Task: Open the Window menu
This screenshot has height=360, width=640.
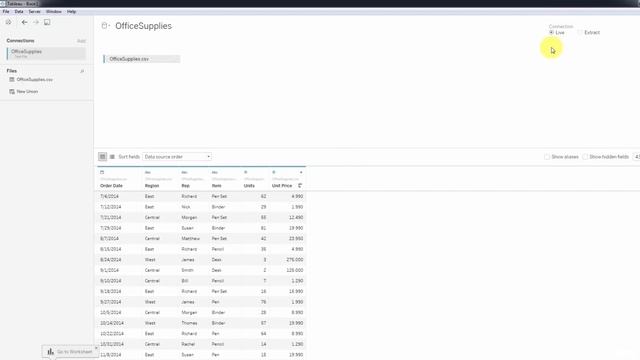Action: [53, 11]
